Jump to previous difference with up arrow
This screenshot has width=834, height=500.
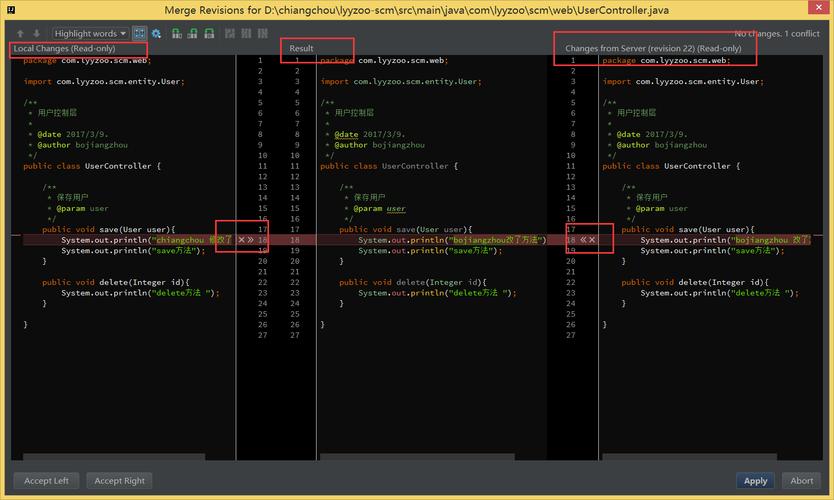click(x=20, y=34)
